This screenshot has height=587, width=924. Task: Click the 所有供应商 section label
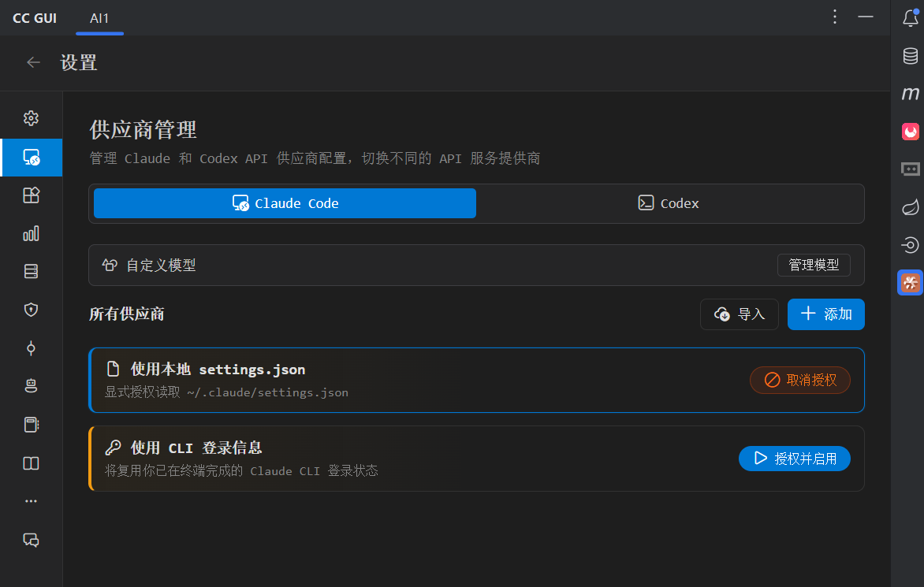(127, 314)
